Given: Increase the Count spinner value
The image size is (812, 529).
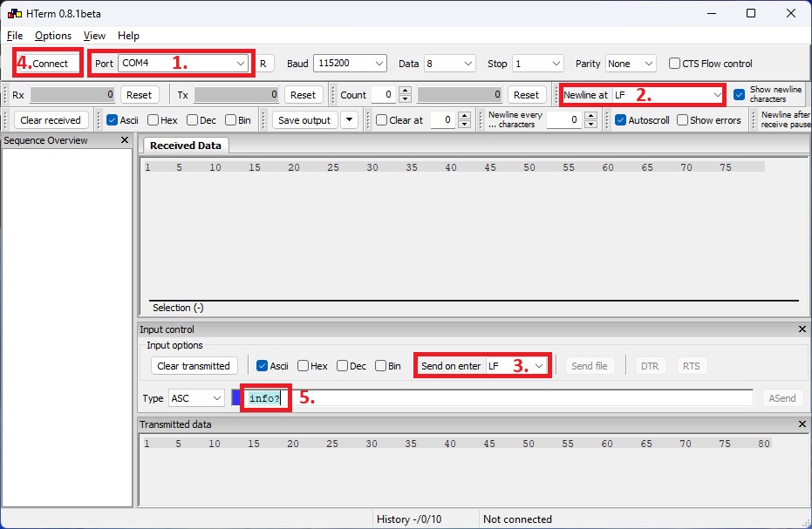Looking at the screenshot, I should (x=405, y=91).
